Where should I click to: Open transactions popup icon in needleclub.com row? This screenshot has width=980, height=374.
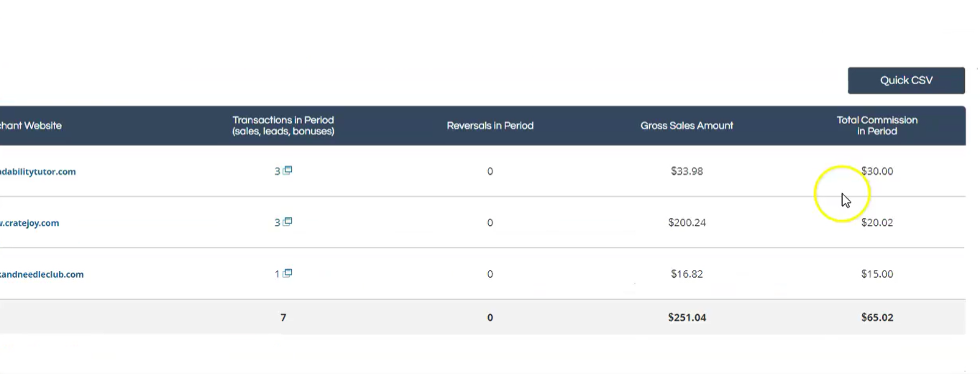click(x=288, y=273)
